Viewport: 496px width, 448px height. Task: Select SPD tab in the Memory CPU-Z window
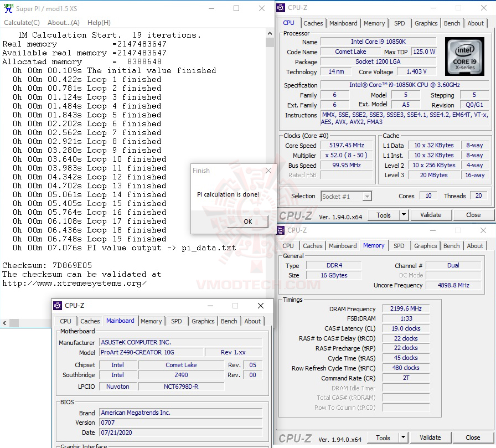coord(399,246)
